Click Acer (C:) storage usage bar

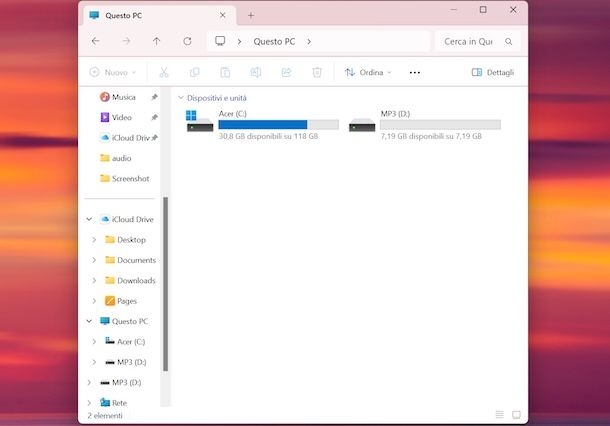(x=279, y=124)
